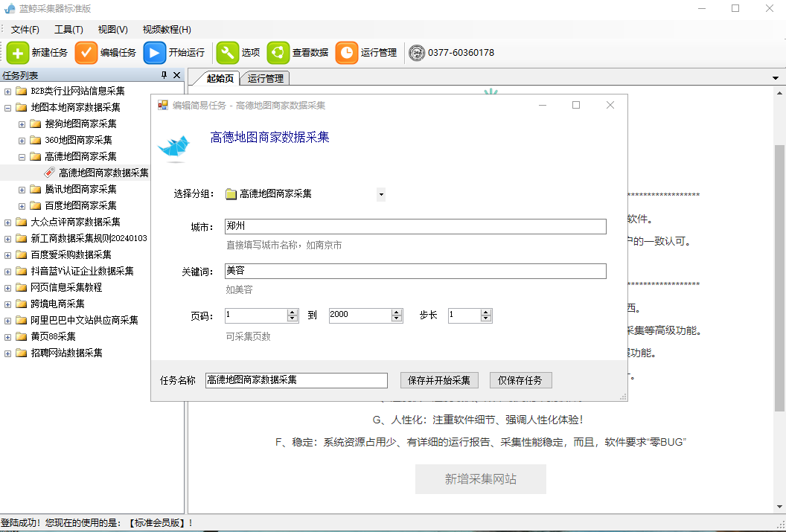Close the 编辑简易任务 dialog

(x=610, y=105)
